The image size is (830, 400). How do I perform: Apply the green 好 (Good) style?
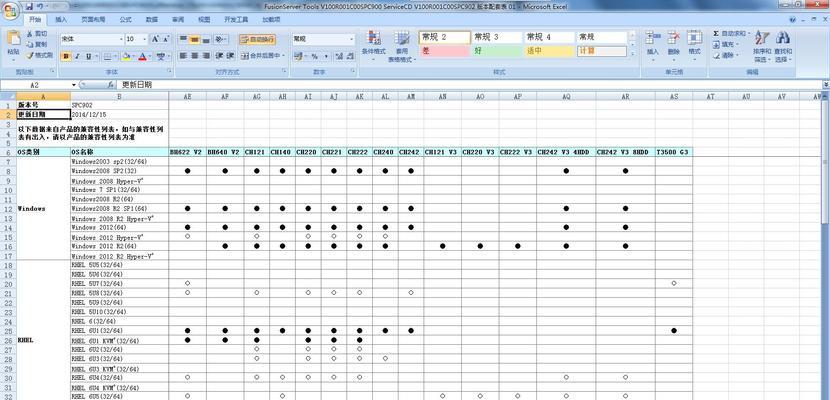click(x=497, y=51)
